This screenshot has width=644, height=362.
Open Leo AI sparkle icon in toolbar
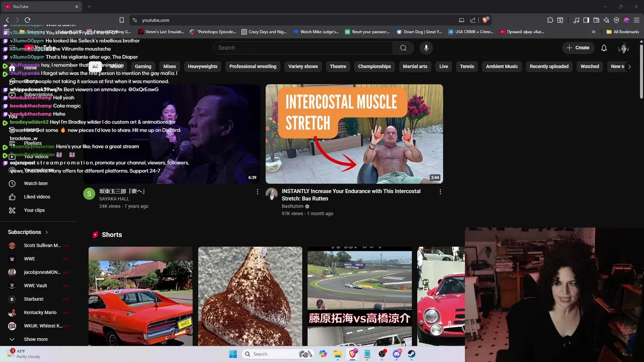606,20
